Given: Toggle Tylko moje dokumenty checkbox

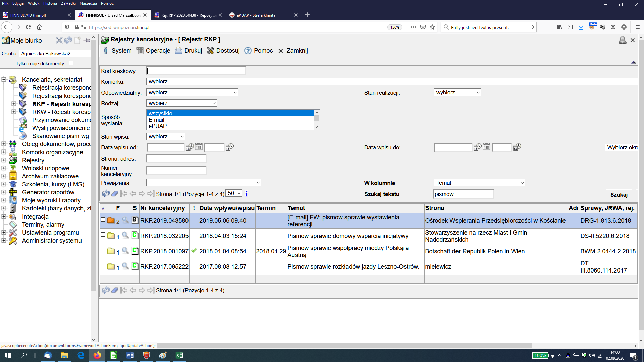Looking at the screenshot, I should (x=71, y=63).
